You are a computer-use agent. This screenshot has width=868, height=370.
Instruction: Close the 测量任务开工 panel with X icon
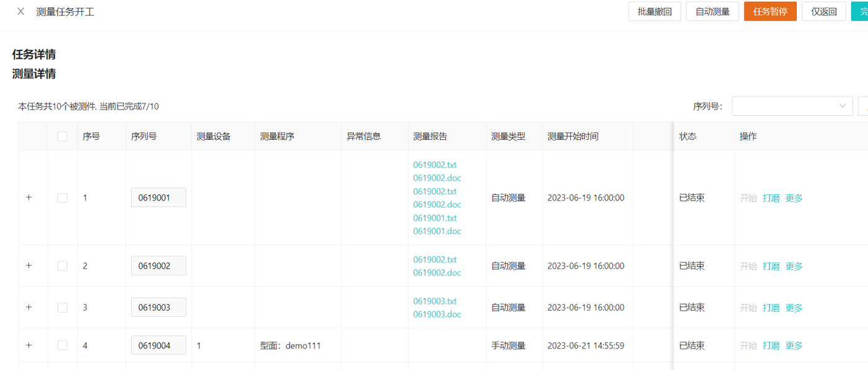tap(21, 12)
